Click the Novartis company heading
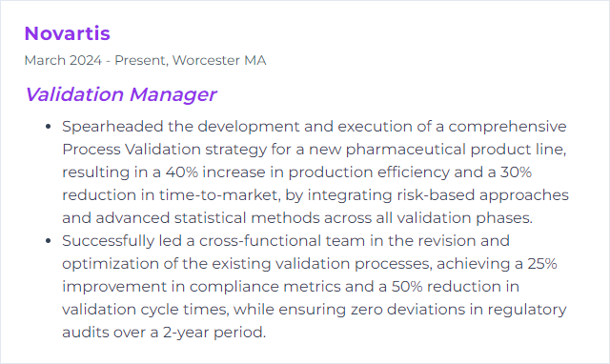Viewport: 610px width, 364px height. (x=68, y=33)
